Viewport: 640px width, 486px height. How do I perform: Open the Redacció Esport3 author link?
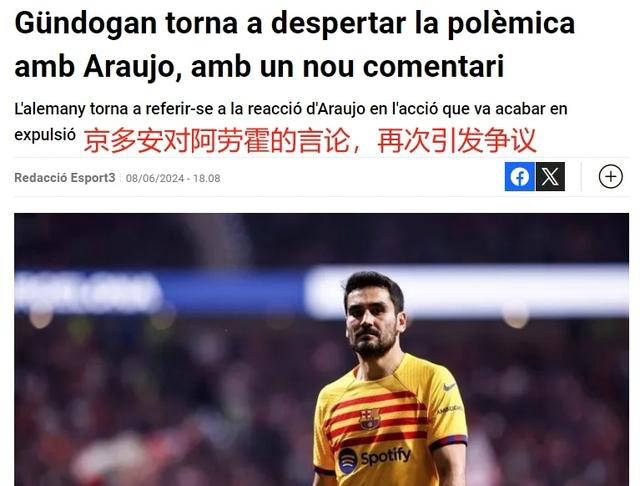65,178
